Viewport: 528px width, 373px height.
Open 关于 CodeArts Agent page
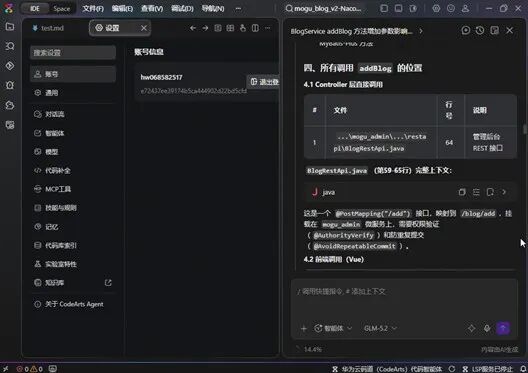pos(73,304)
